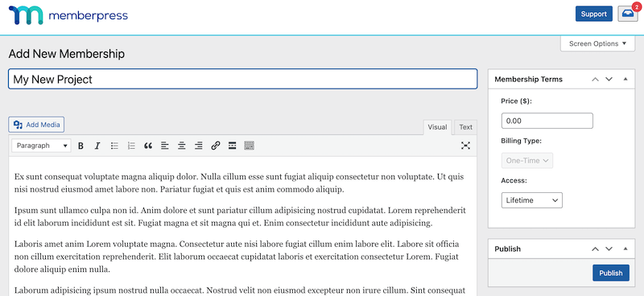Click the paragraph starting 'Ipsum sunt ullamco'
The height and width of the screenshot is (296, 644).
(x=240, y=217)
